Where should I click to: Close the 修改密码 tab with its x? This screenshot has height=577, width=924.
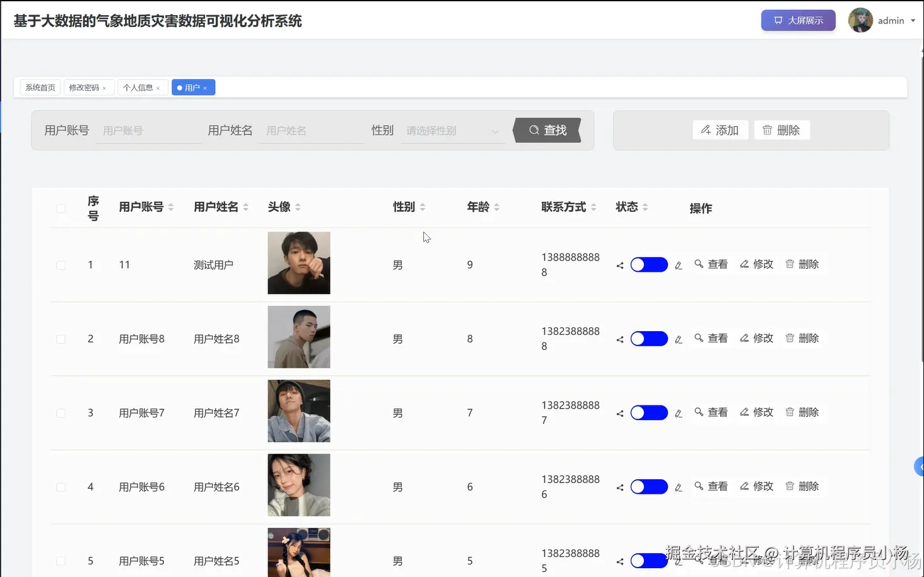coord(104,88)
